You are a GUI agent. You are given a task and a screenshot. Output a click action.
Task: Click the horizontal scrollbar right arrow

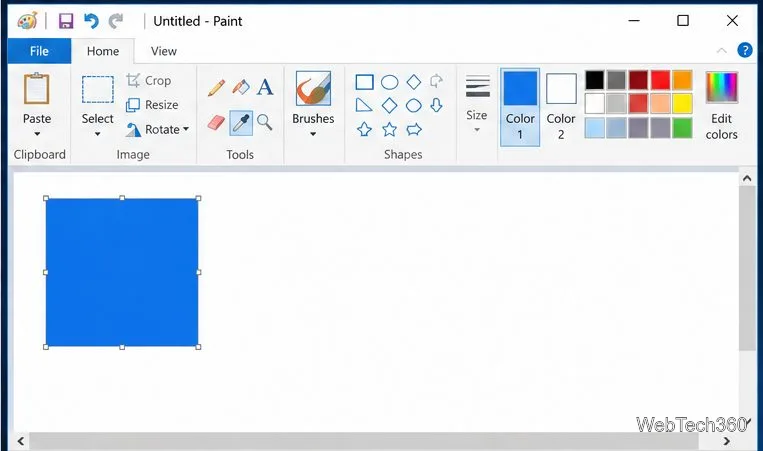pos(727,441)
